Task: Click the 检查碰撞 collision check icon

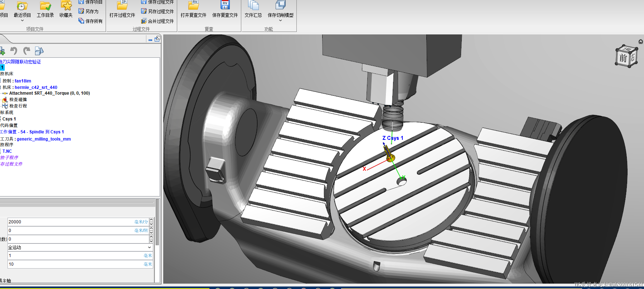Action: click(x=5, y=100)
